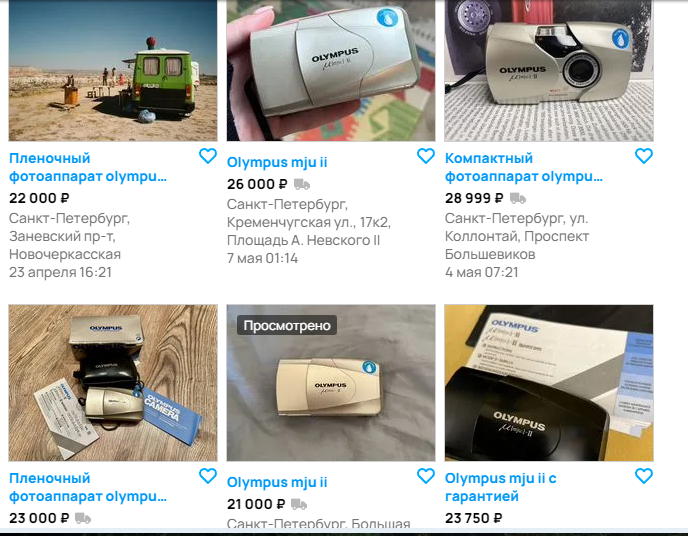The height and width of the screenshot is (536, 688).
Task: Click delivery truck icon beside 28 999 ₽
Action: click(518, 198)
